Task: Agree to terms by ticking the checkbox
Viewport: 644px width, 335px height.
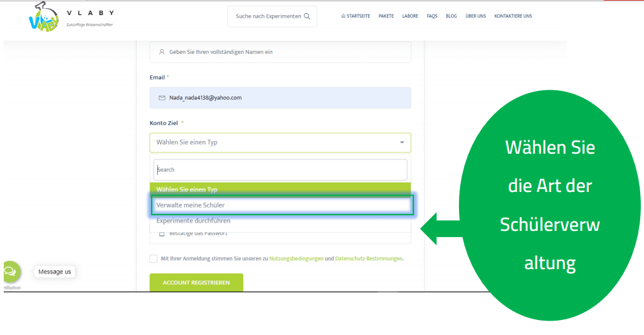Action: 154,258
